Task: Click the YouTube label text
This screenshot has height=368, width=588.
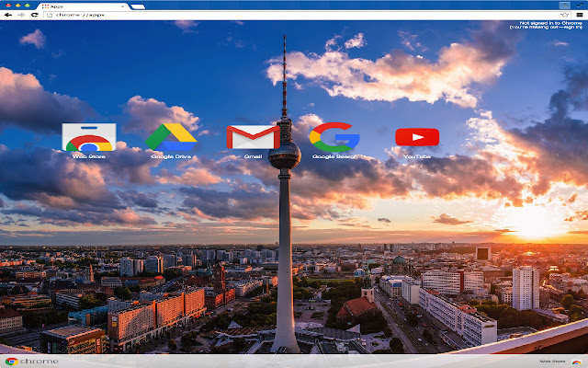Action: (x=417, y=156)
